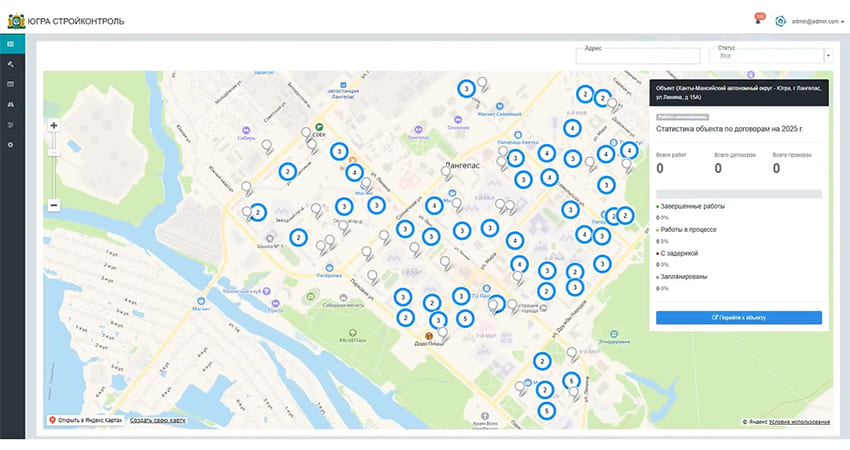Click cluster 2 beside Школа № 1
Viewport: 850px width, 450px height.
(298, 237)
